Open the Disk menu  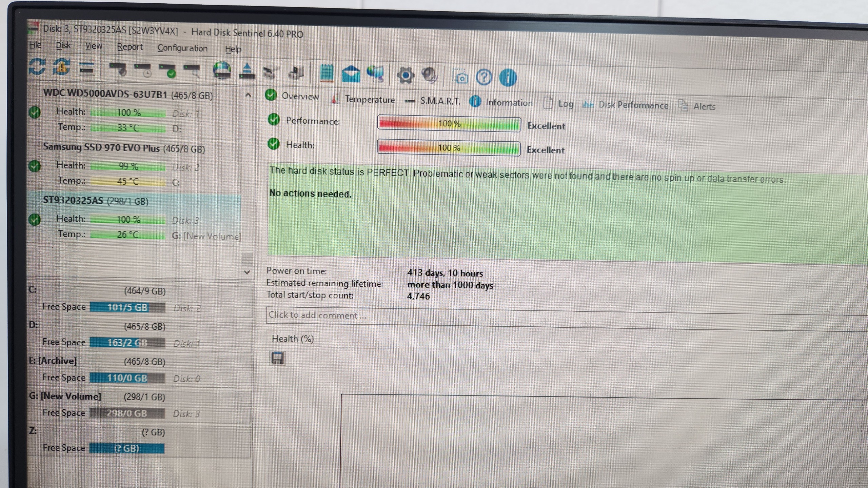click(x=63, y=45)
